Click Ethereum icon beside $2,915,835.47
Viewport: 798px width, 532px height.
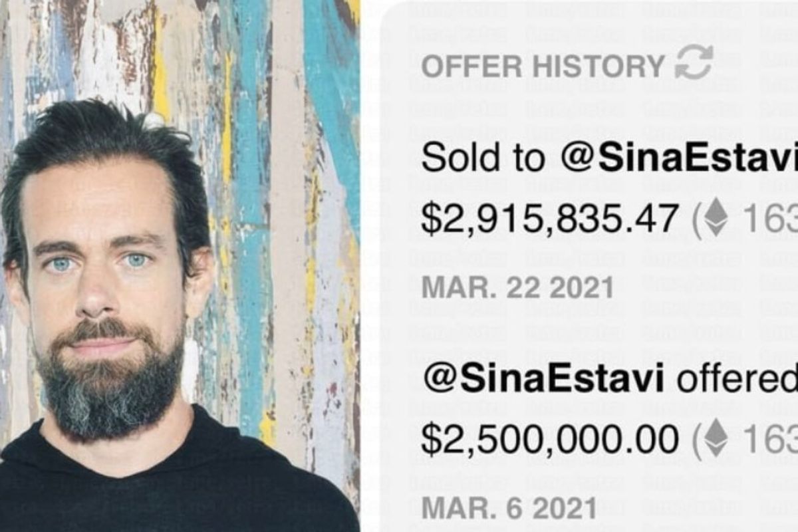click(x=716, y=219)
